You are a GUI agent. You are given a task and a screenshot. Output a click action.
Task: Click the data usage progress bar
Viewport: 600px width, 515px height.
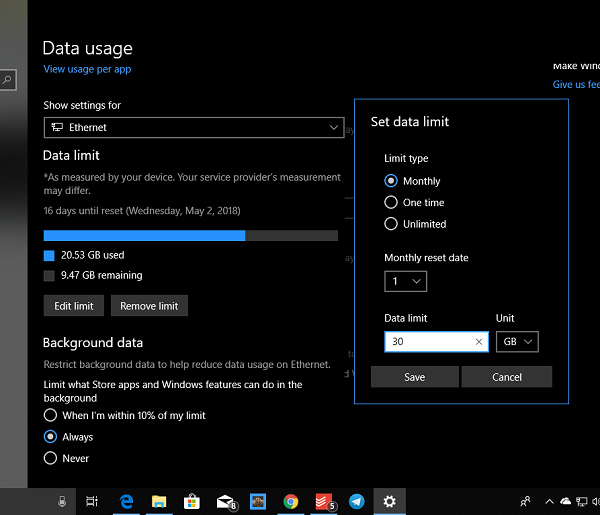191,235
